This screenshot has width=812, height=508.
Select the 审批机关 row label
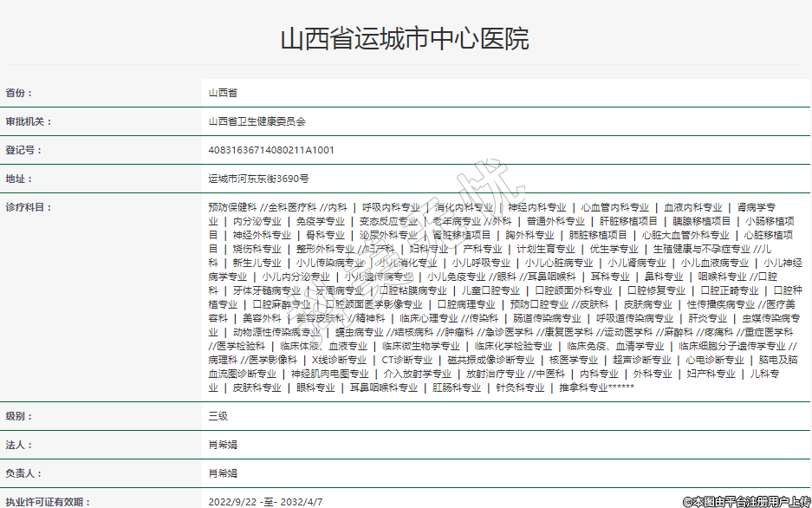click(29, 121)
